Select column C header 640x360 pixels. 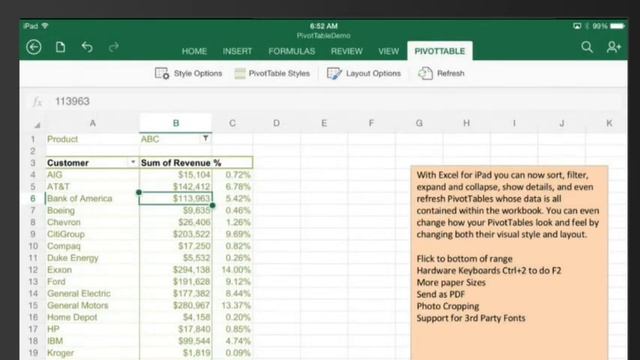232,123
